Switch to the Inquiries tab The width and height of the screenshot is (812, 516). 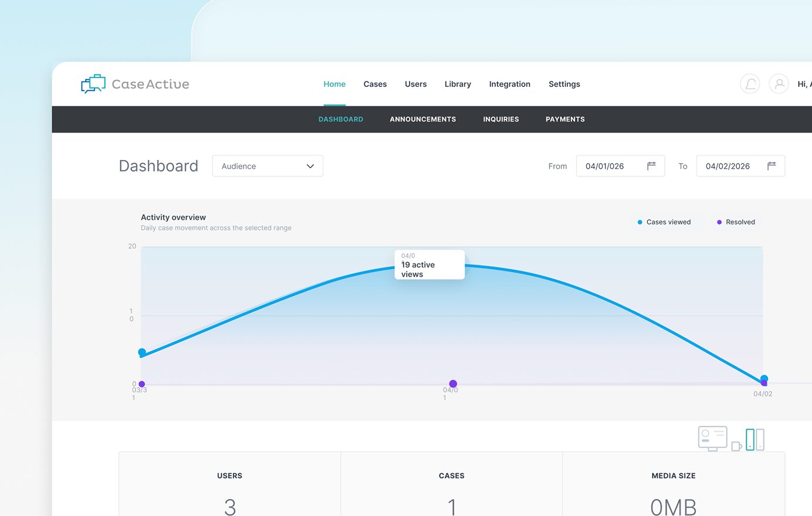pos(500,119)
